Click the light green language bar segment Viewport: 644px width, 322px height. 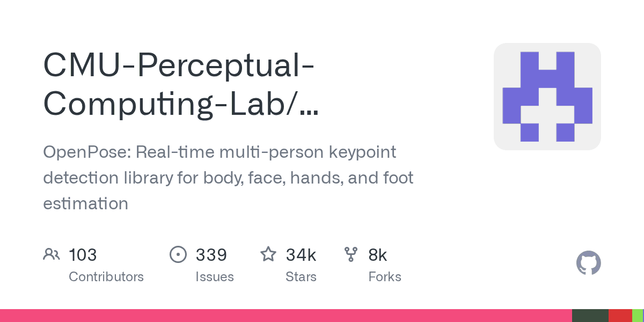tap(638, 316)
